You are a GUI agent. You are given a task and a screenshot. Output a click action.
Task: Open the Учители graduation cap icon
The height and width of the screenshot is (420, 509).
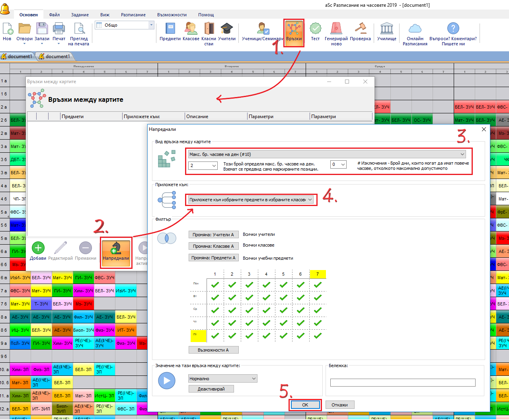(226, 29)
